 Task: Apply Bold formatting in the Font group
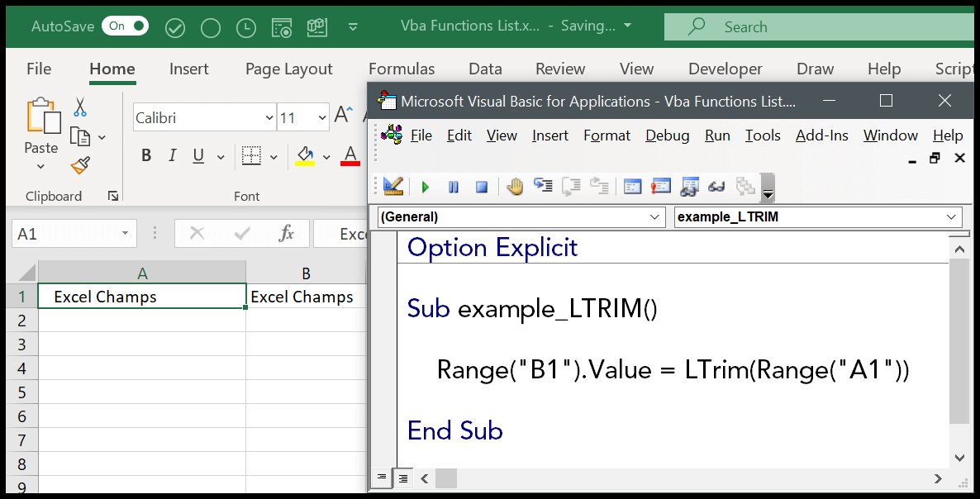coord(146,154)
